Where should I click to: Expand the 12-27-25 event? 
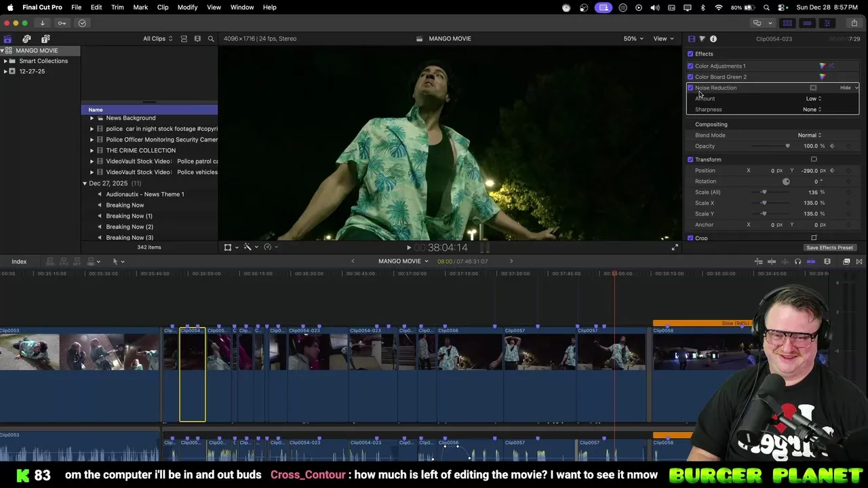[5, 71]
